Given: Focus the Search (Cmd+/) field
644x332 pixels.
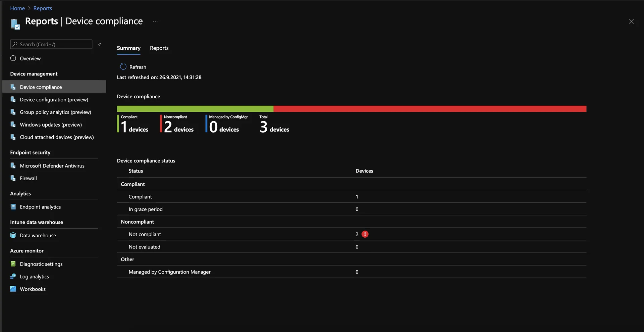Looking at the screenshot, I should point(51,44).
